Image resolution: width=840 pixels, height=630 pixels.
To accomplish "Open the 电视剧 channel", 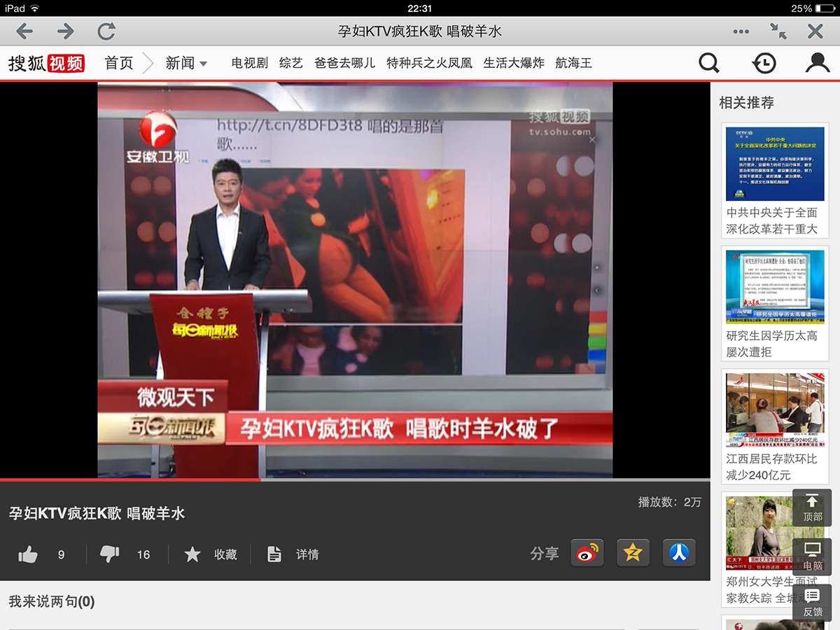I will coord(250,63).
